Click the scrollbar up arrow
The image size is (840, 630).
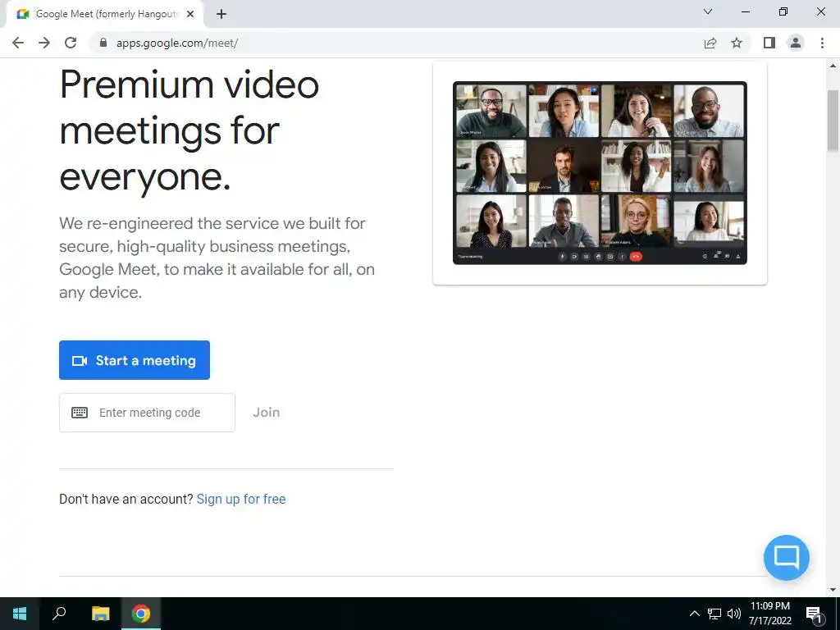(833, 66)
